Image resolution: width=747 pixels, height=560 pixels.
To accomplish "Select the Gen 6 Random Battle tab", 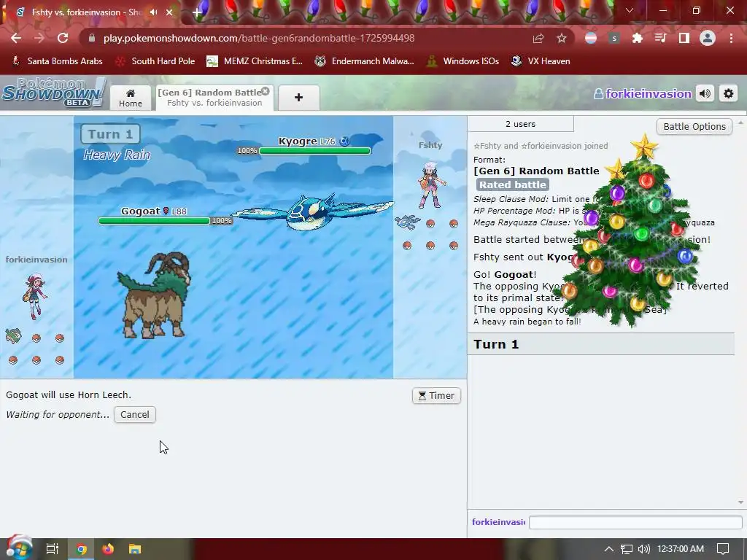I will (x=214, y=98).
